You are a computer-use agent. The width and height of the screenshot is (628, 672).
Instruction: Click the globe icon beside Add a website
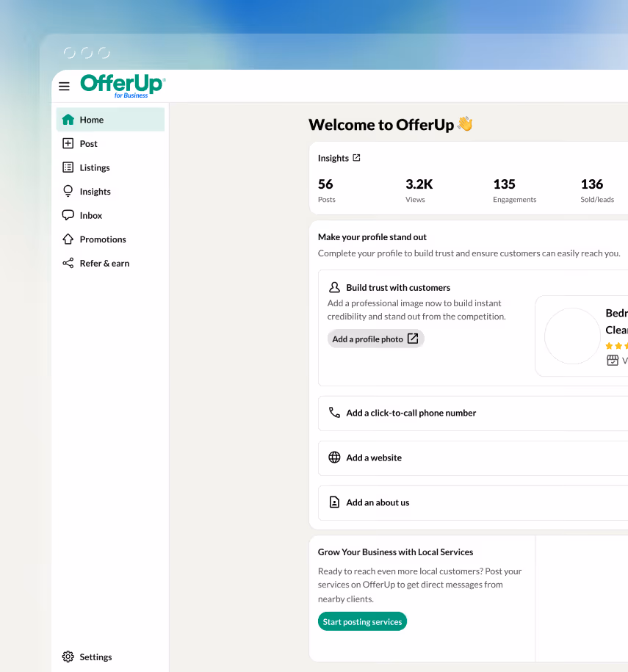[334, 458]
